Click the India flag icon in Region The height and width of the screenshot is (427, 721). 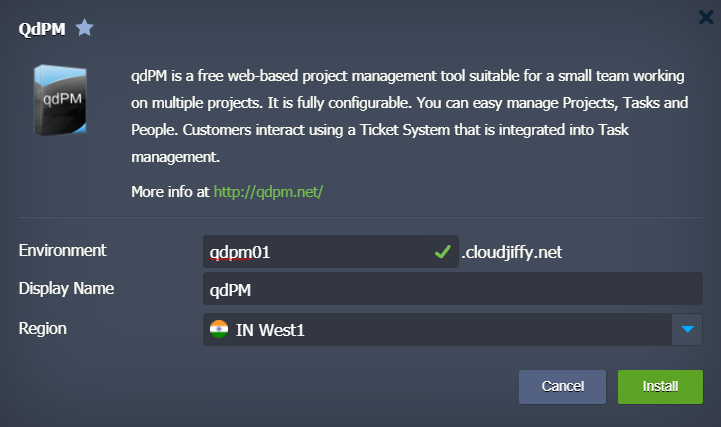click(219, 329)
